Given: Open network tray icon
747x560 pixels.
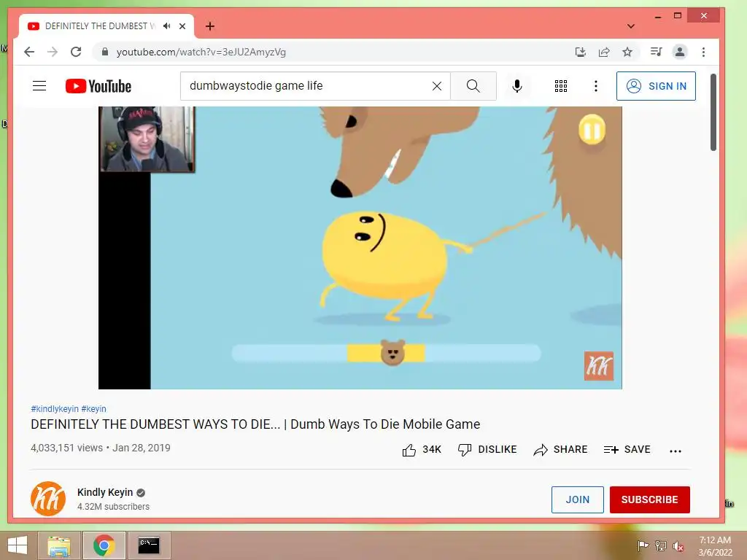Looking at the screenshot, I should (x=660, y=545).
